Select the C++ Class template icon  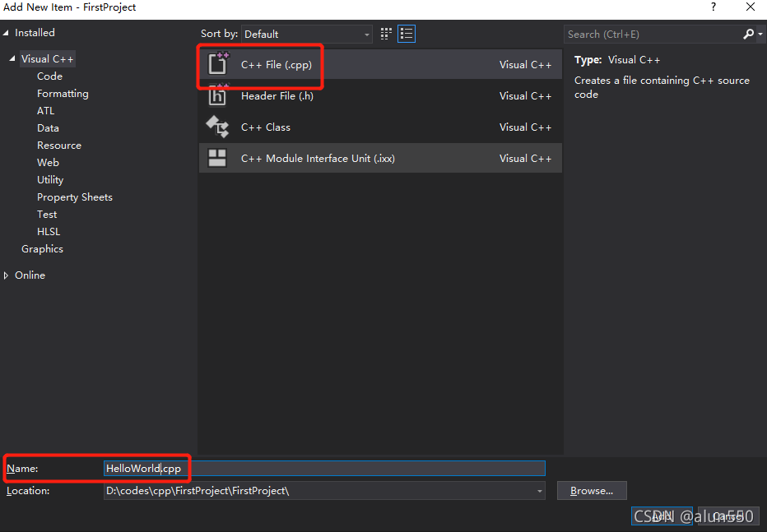(217, 127)
